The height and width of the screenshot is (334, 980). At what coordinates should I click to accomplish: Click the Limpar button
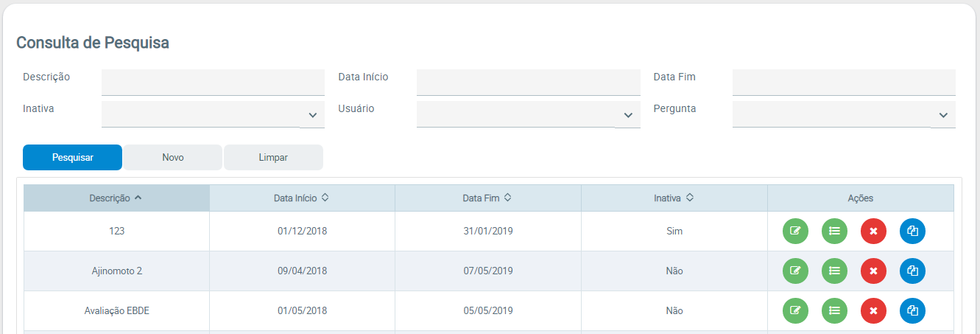(x=273, y=157)
